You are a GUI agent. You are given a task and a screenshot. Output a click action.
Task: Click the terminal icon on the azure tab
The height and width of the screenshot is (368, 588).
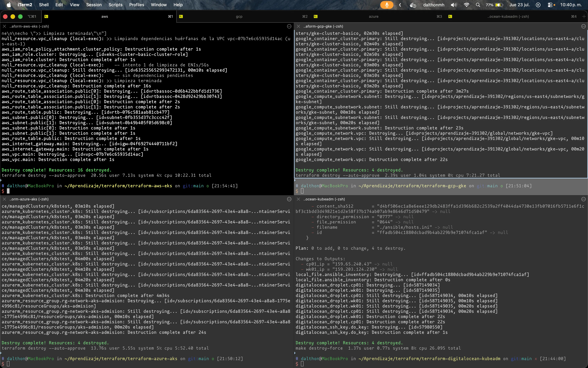coord(316,17)
